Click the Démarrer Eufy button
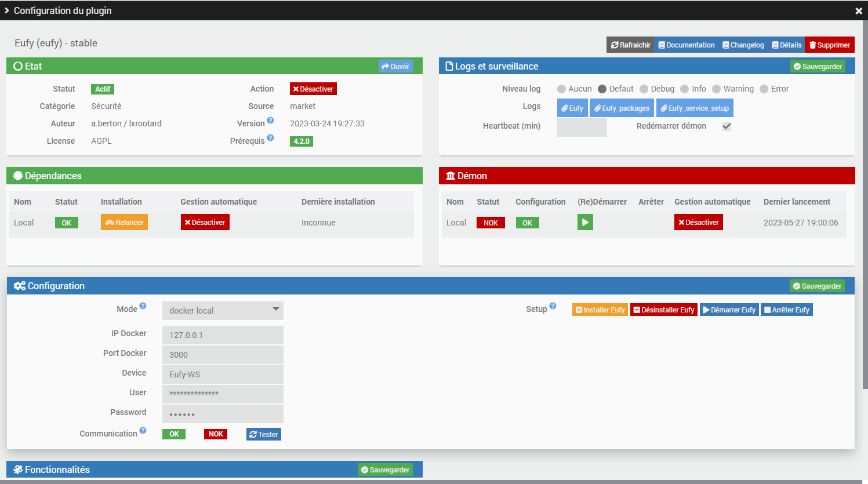 pyautogui.click(x=729, y=310)
